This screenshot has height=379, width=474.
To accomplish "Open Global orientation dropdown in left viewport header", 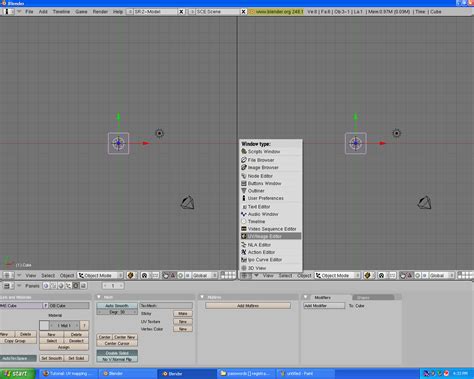I will pos(205,275).
